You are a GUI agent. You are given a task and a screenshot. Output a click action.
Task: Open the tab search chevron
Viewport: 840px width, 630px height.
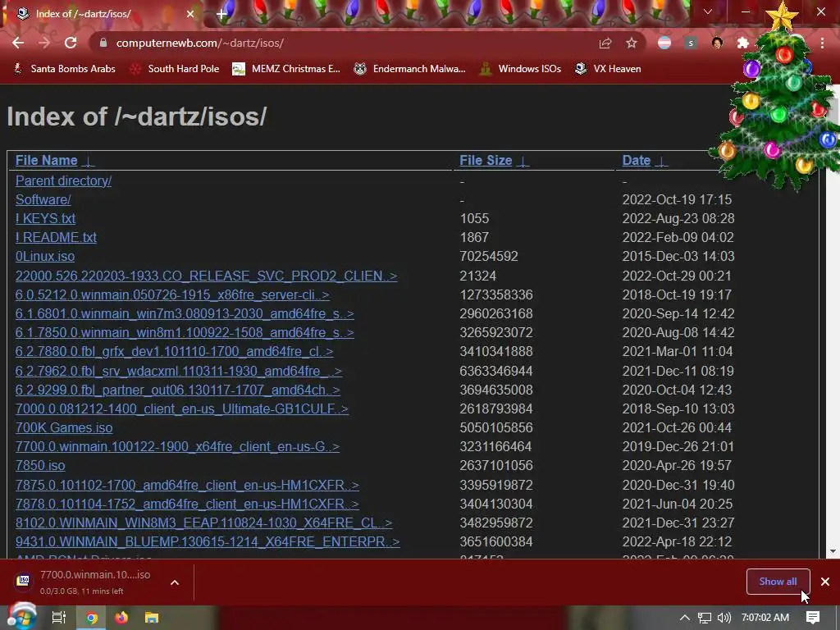point(708,11)
